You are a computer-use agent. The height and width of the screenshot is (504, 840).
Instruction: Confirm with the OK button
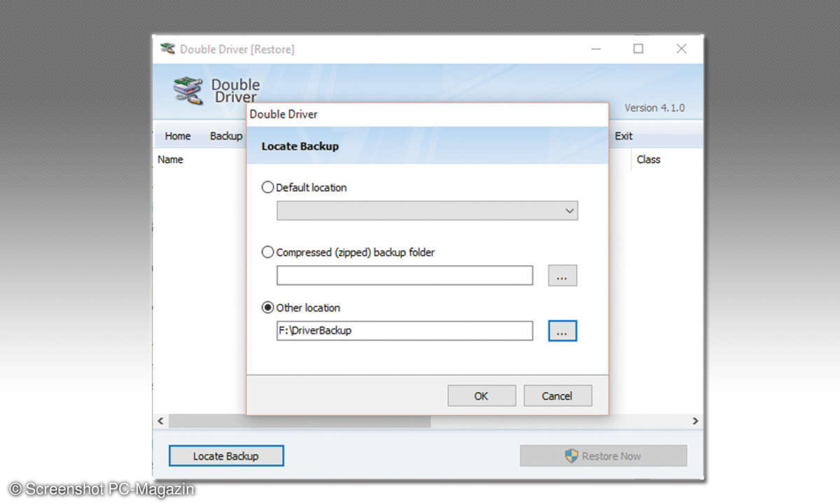[482, 395]
